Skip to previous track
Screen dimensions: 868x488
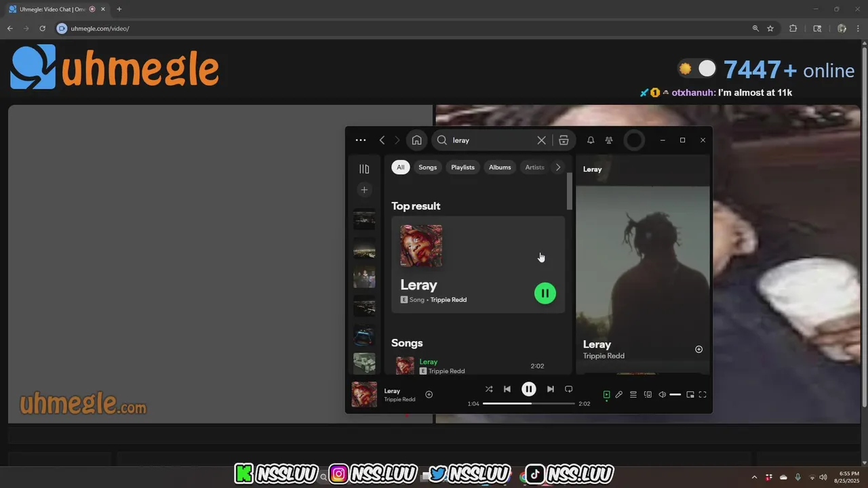pos(507,389)
